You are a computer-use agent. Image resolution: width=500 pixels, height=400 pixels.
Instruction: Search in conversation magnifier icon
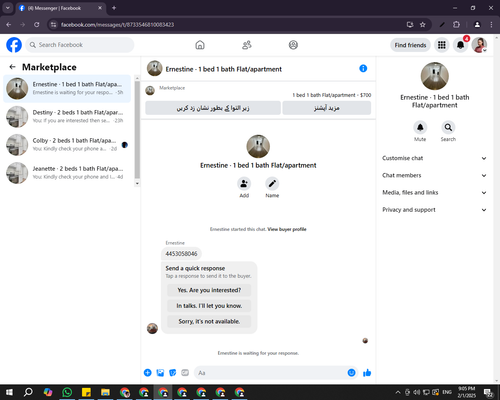coord(448,127)
